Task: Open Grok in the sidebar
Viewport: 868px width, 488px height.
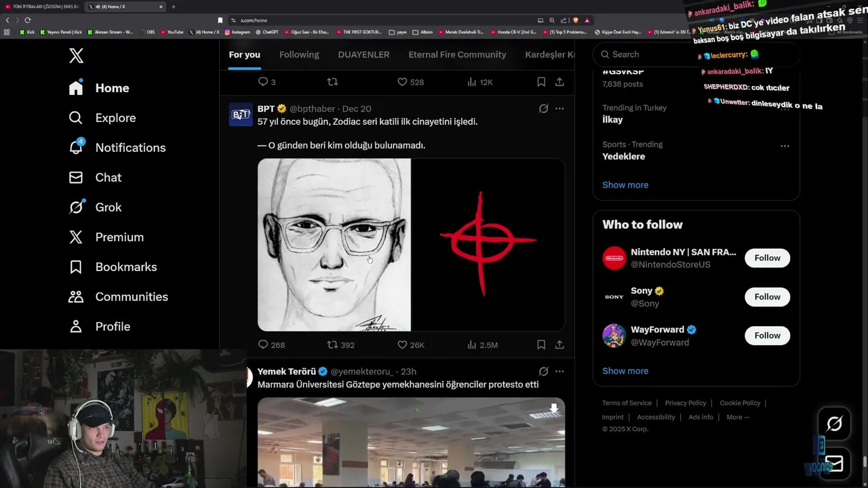Action: [x=95, y=207]
